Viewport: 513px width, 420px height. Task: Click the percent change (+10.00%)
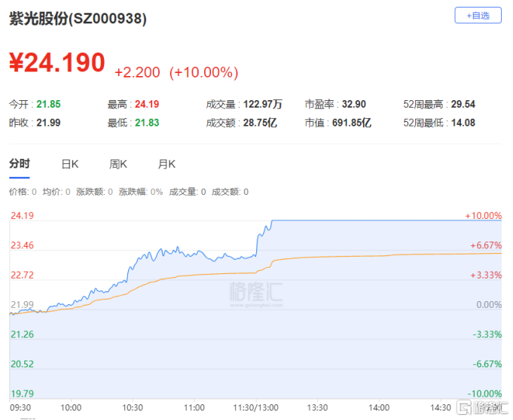point(204,72)
